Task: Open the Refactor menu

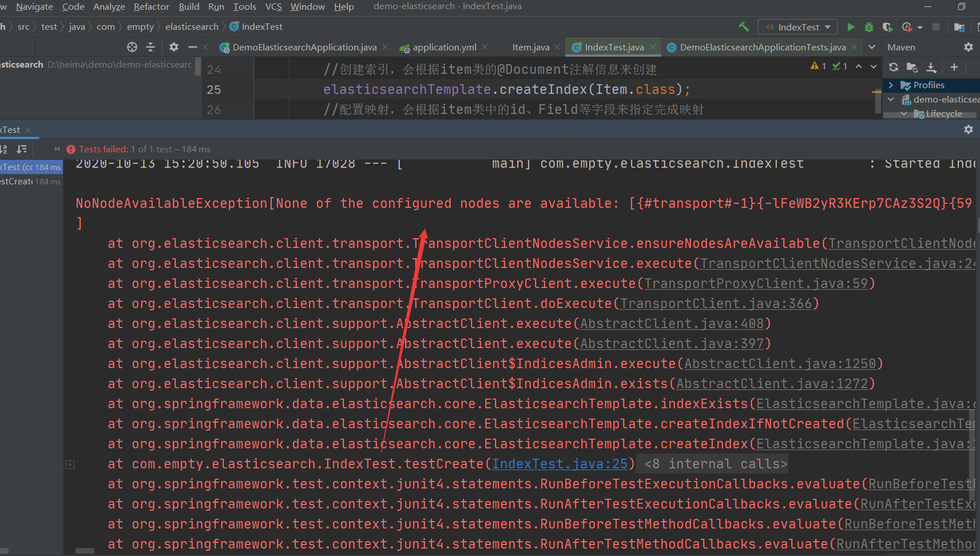Action: pos(152,6)
